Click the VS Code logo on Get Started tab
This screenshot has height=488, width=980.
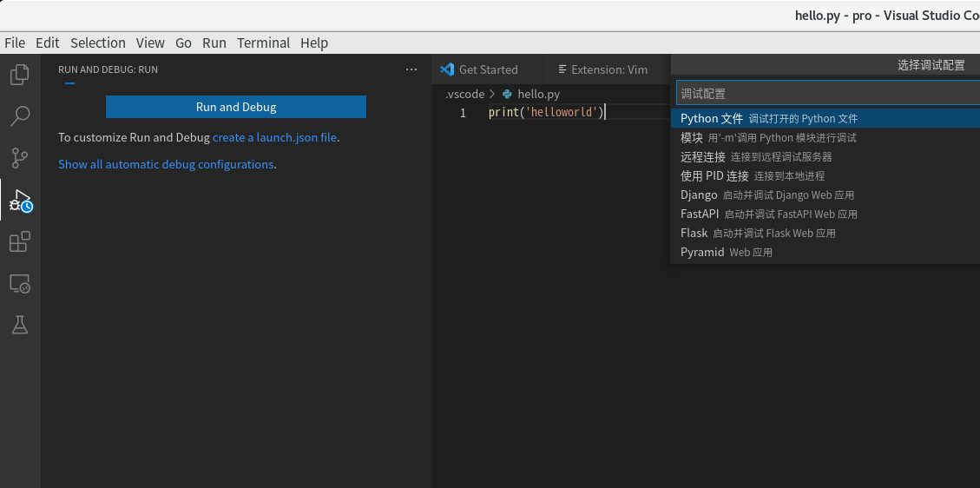[446, 69]
